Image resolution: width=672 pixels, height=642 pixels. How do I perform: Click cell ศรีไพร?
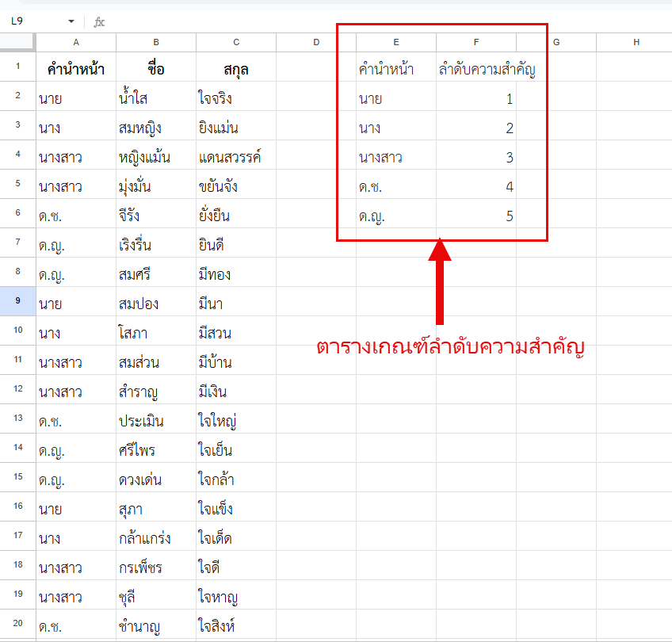point(156,449)
